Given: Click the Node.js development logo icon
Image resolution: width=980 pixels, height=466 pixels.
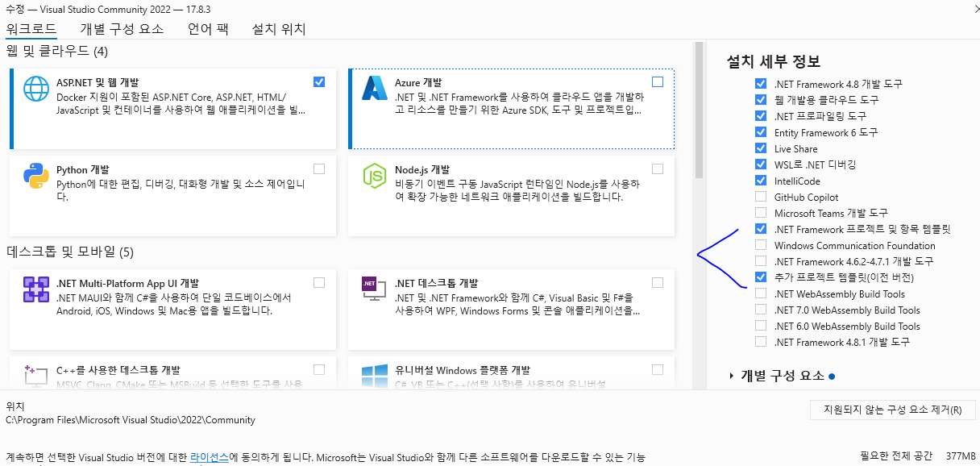Looking at the screenshot, I should (x=376, y=176).
